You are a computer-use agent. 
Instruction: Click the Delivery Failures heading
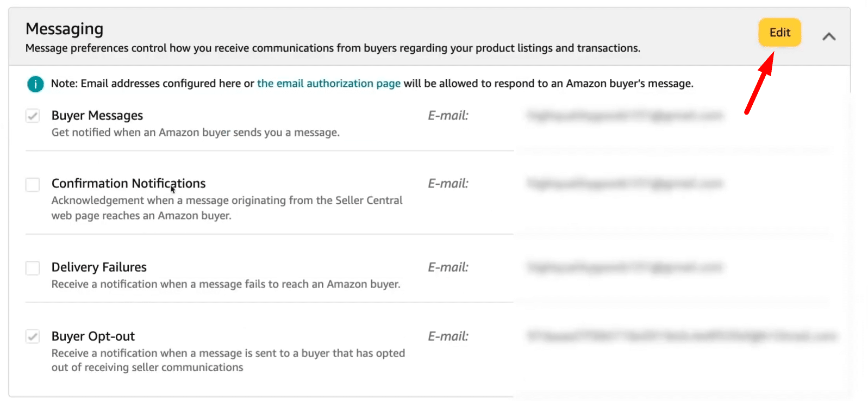tap(99, 267)
